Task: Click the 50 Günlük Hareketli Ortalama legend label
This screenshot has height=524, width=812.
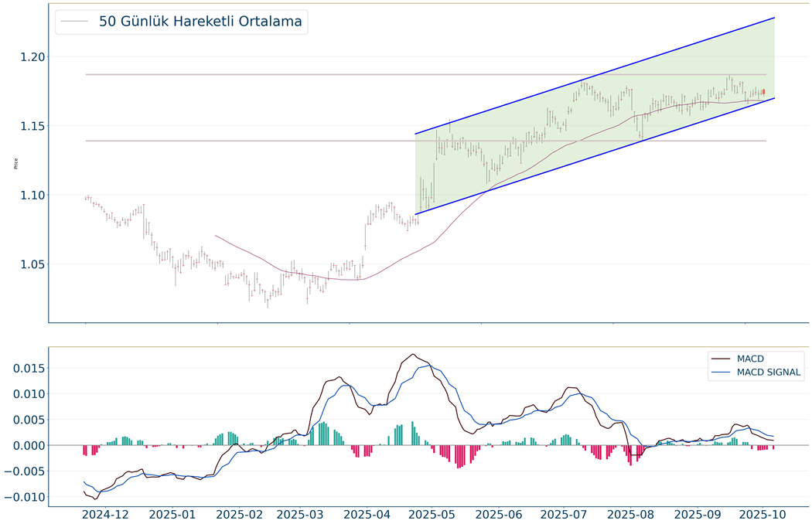Action: (x=200, y=22)
